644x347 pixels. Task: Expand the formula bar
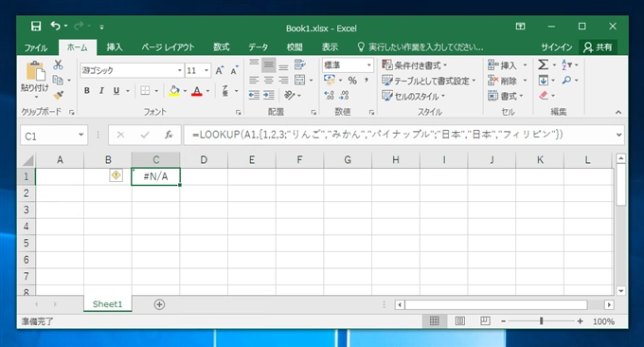pyautogui.click(x=618, y=135)
